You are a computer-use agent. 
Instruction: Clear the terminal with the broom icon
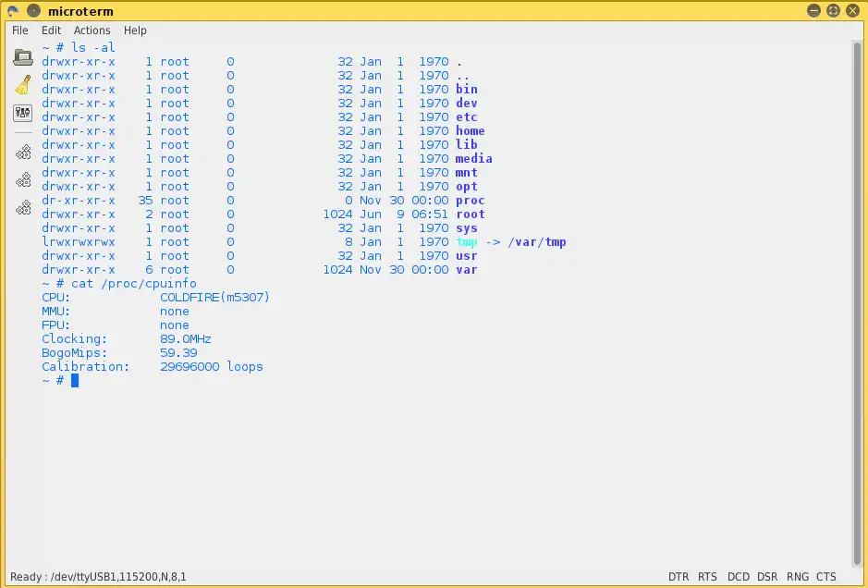[x=23, y=85]
